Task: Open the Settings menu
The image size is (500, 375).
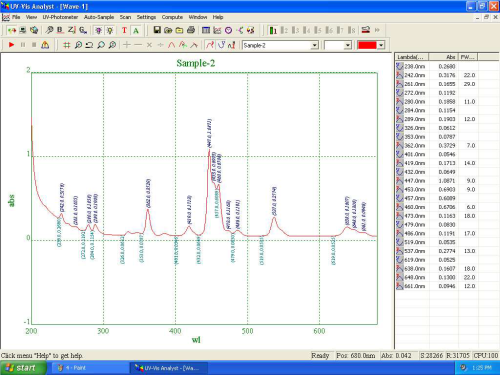Action: point(146,17)
